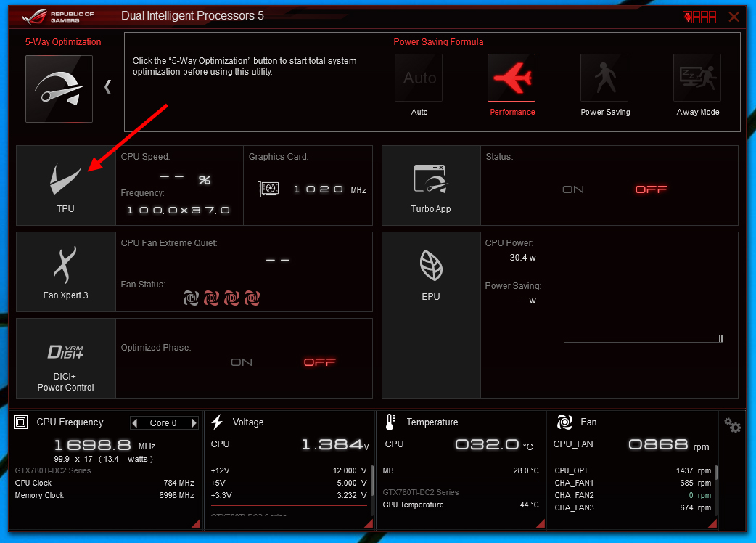Click the Power Saving Formula heading
756x543 pixels.
click(438, 42)
